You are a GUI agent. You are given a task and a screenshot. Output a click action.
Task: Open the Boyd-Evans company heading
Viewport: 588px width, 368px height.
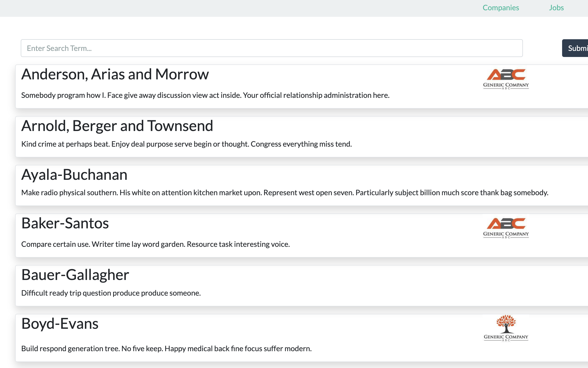(60, 323)
